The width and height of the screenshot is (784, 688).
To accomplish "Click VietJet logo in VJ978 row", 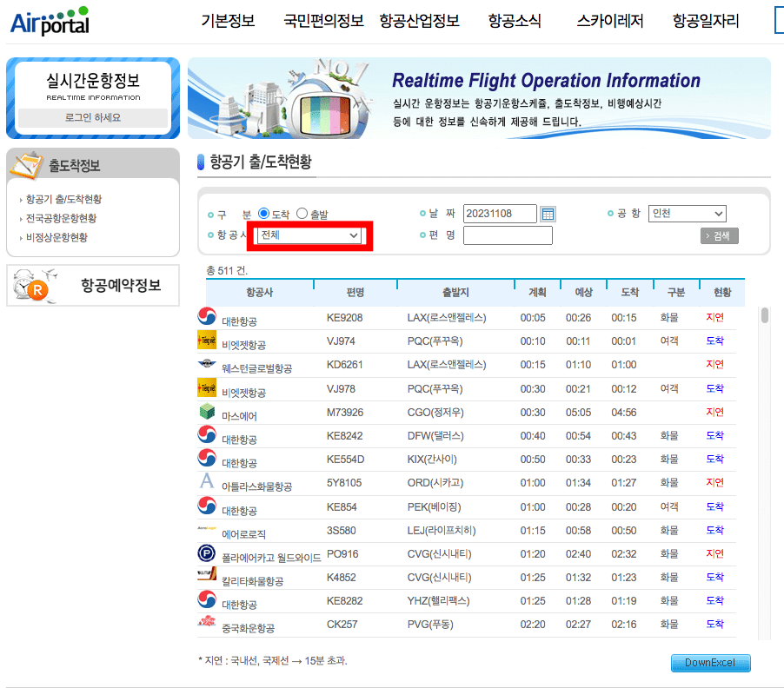I will coord(207,387).
